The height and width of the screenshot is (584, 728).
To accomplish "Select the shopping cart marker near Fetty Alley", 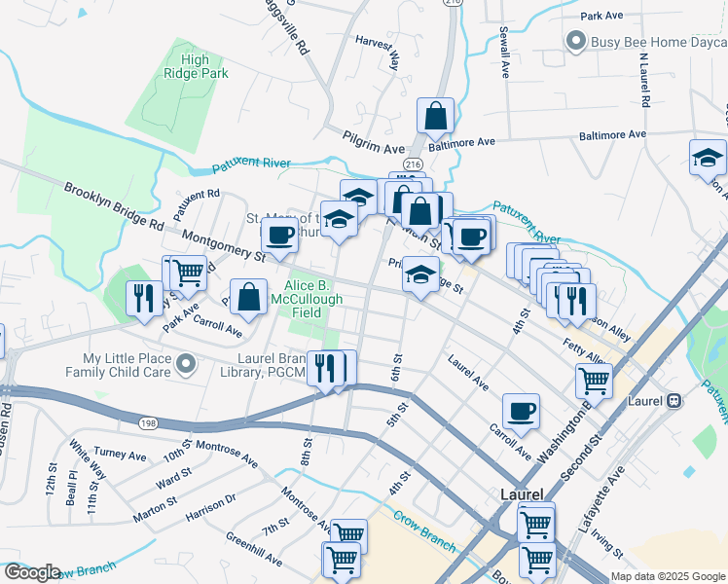I will pyautogui.click(x=594, y=383).
